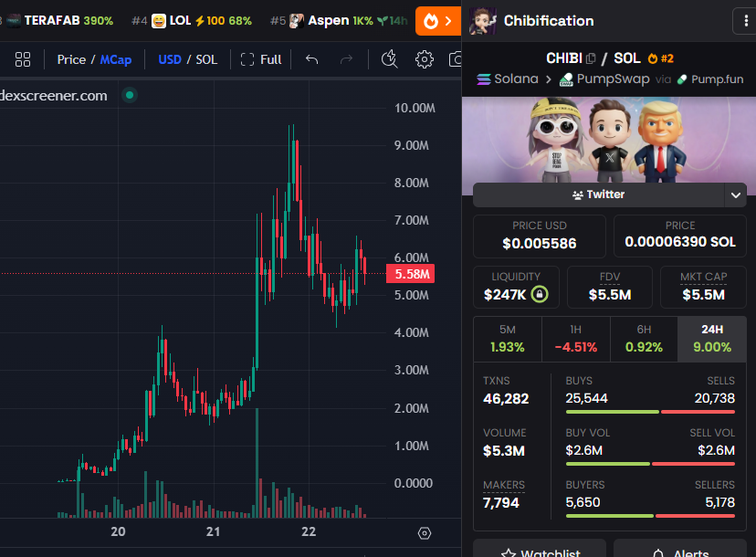Viewport: 756px width, 557px height.
Task: Click the 21 date axis label
Action: click(213, 531)
